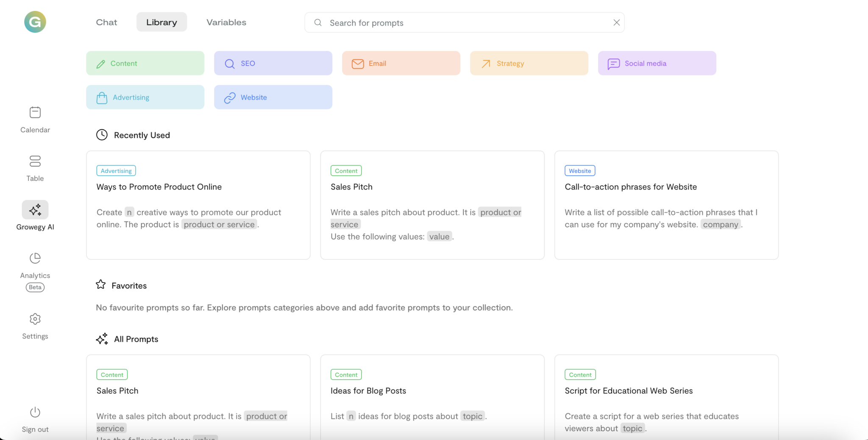Open Analytics pie chart icon
Viewport: 868px width, 440px height.
pos(35,258)
